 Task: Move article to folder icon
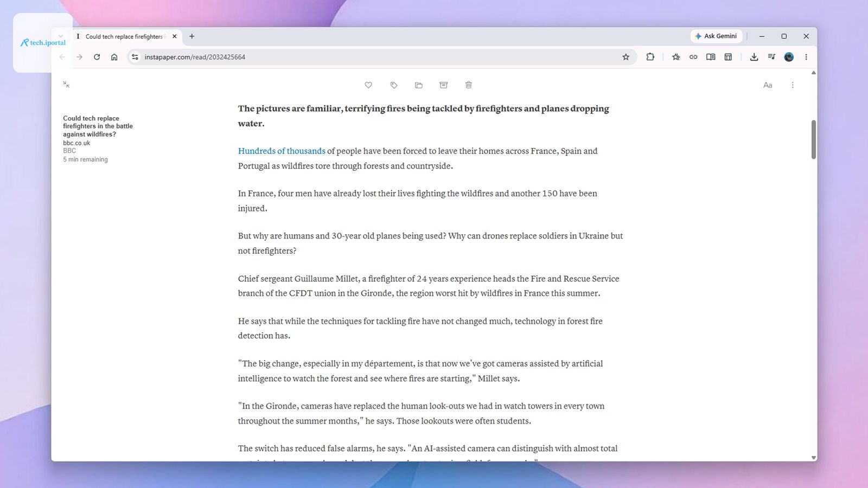419,85
